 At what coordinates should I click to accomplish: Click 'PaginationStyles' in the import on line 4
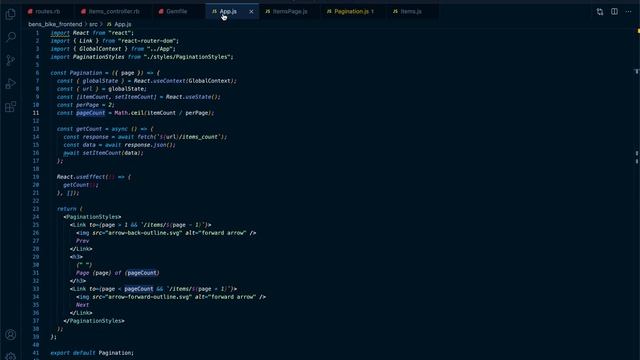(x=98, y=57)
